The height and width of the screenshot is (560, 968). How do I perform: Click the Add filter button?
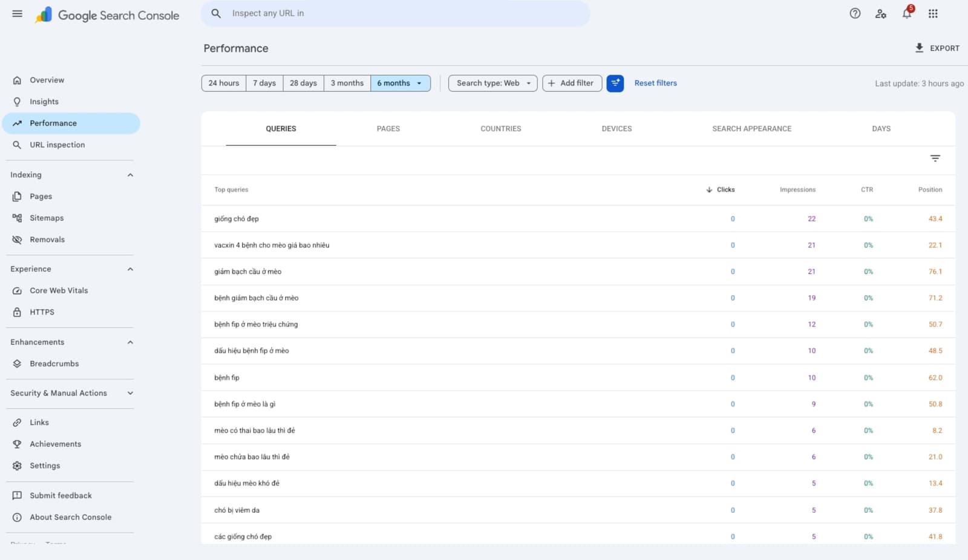tap(572, 83)
